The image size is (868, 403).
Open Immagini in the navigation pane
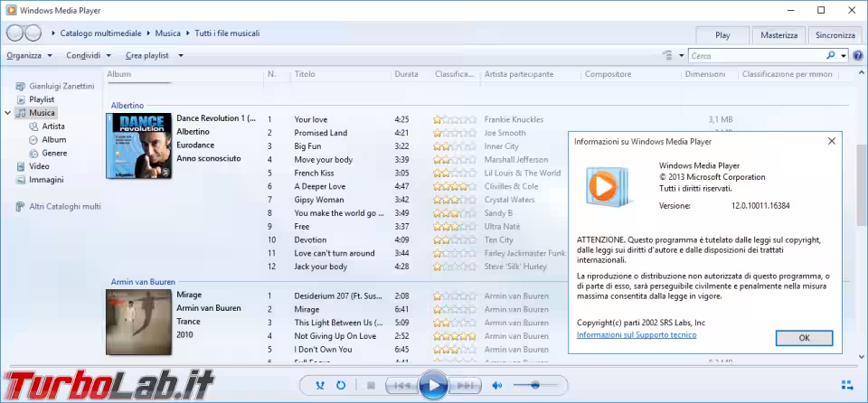40,179
